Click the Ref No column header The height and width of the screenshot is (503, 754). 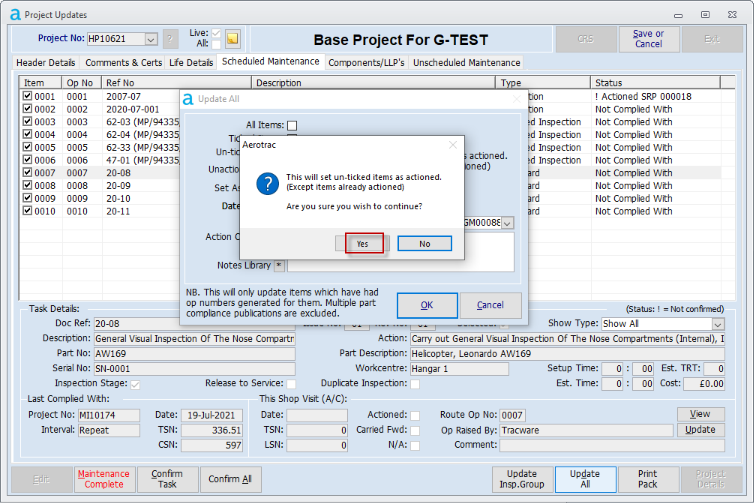coord(176,83)
